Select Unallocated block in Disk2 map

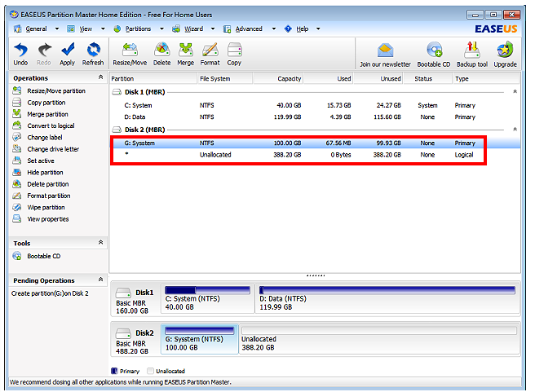[379, 339]
